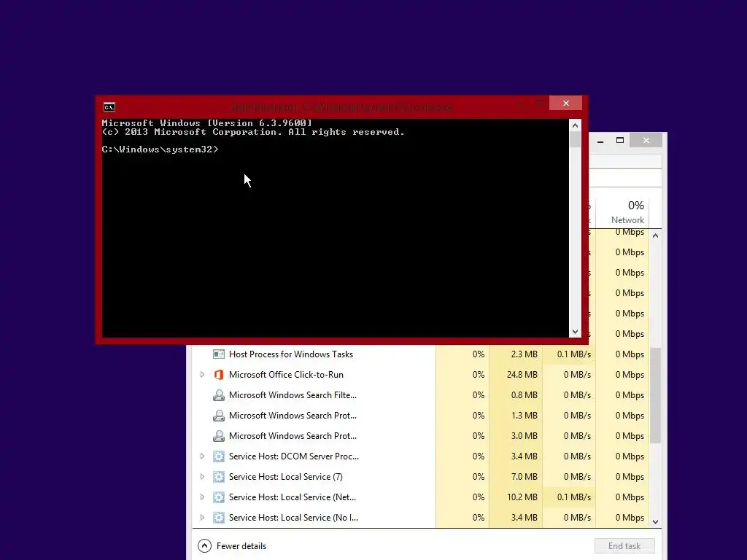Expand Service Host: Local Service (Net... group
Viewport: 747px width, 560px height.
(202, 497)
